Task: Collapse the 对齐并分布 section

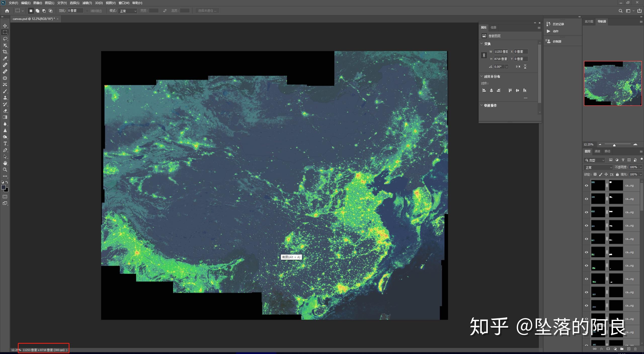Action: point(481,76)
